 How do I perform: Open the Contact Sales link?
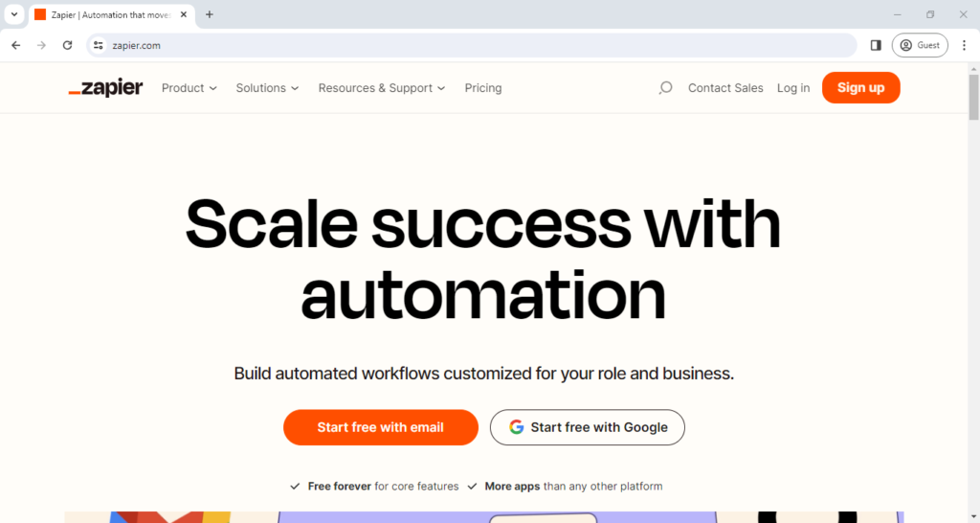point(725,88)
